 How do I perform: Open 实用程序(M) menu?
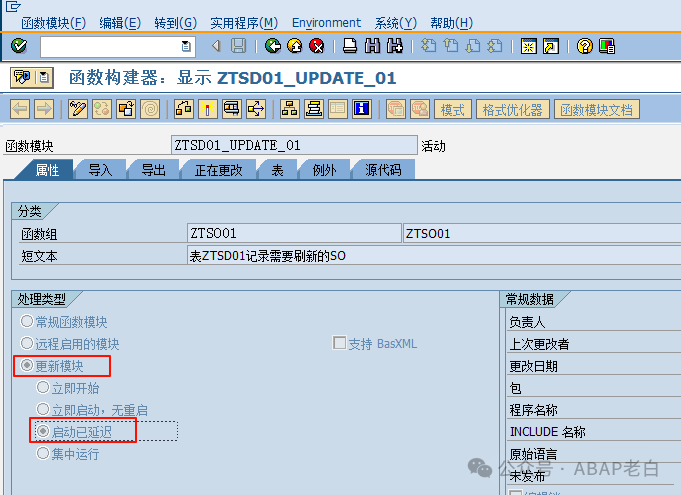coord(244,23)
